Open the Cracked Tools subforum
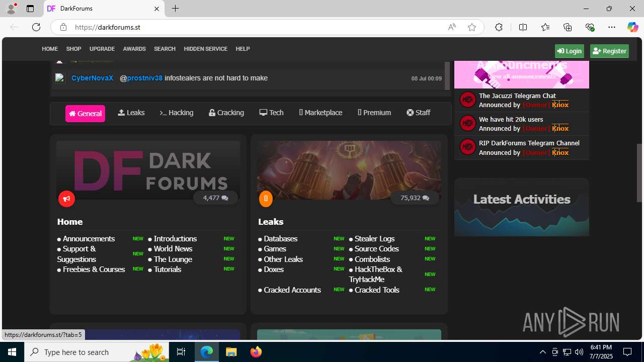Image resolution: width=644 pixels, height=362 pixels. (x=377, y=290)
